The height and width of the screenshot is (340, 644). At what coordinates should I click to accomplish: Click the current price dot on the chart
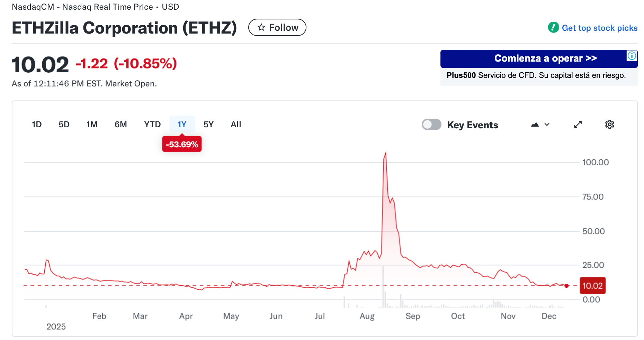coord(567,285)
